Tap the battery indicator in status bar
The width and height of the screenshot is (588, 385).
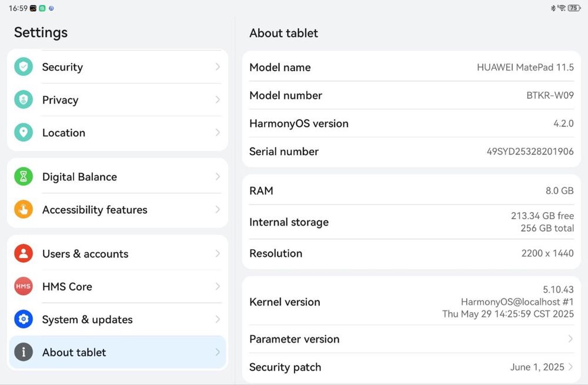574,8
